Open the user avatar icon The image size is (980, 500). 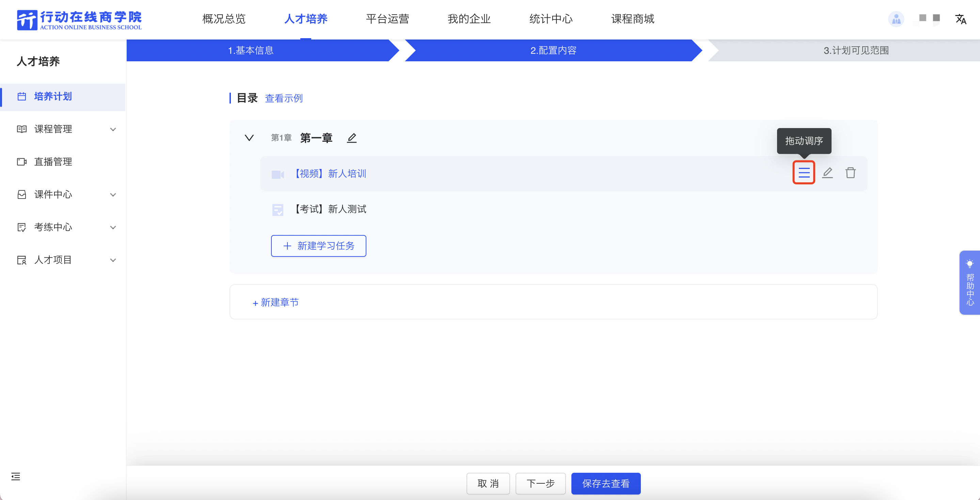pos(896,19)
